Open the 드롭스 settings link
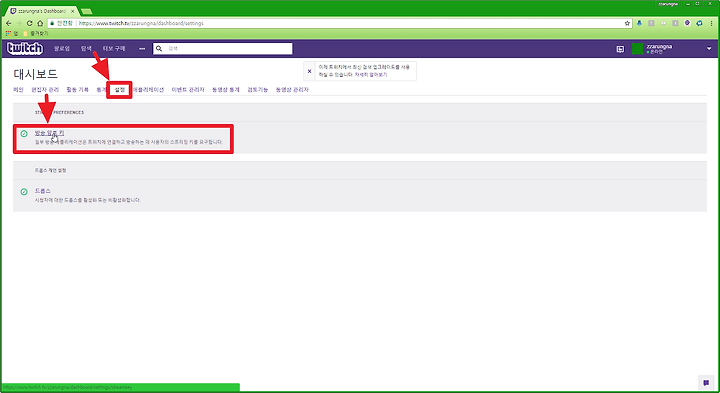720x393 pixels. [x=43, y=191]
